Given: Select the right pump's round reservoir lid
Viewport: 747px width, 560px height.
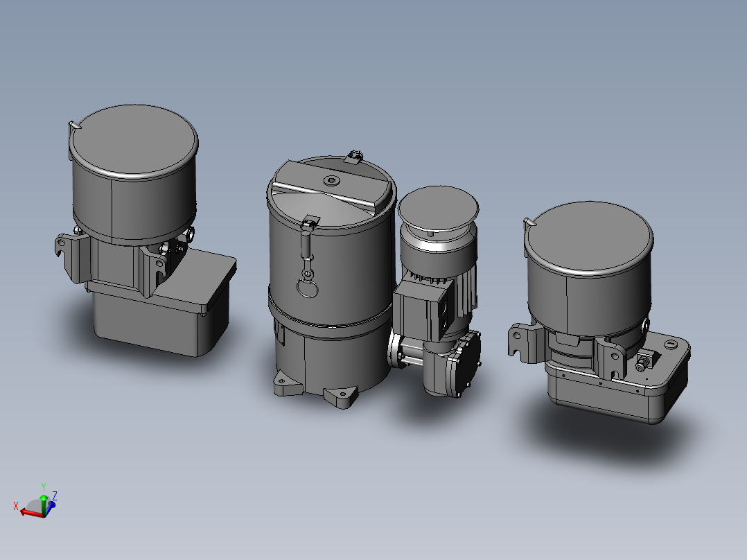Looking at the screenshot, I should [x=589, y=237].
